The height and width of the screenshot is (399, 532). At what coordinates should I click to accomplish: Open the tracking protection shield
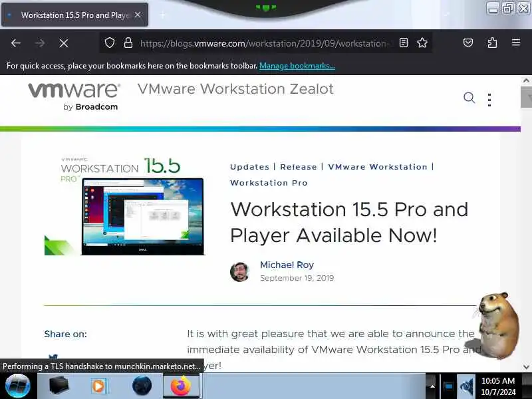(x=110, y=43)
